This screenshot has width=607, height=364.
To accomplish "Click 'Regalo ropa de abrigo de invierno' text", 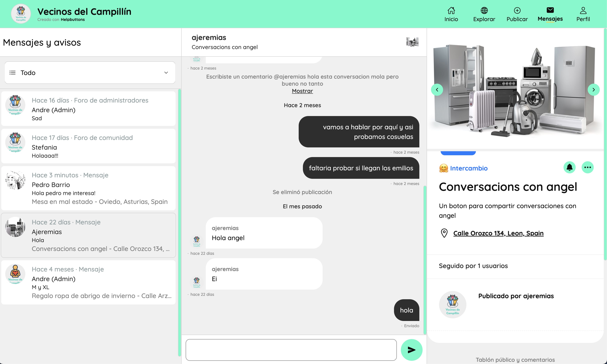I will click(102, 296).
